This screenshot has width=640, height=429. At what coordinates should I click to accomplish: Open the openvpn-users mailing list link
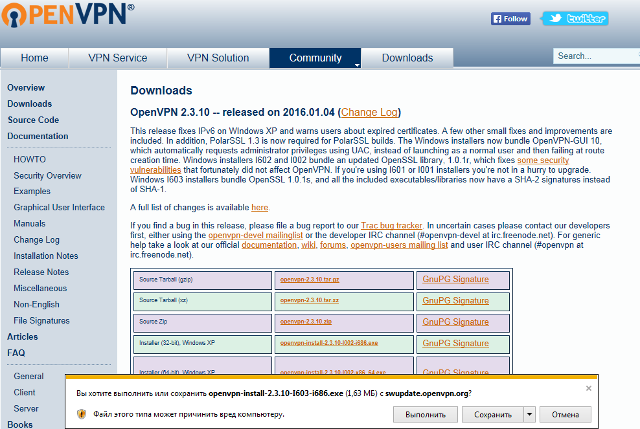pos(399,245)
